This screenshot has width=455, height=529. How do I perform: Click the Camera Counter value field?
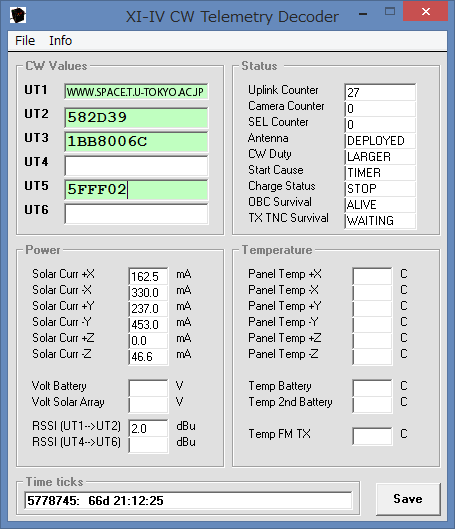coord(380,108)
